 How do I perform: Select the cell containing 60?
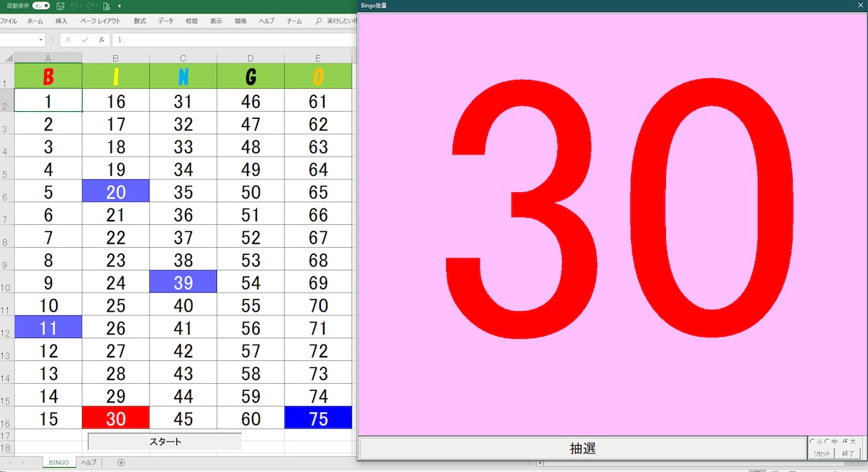pos(250,418)
